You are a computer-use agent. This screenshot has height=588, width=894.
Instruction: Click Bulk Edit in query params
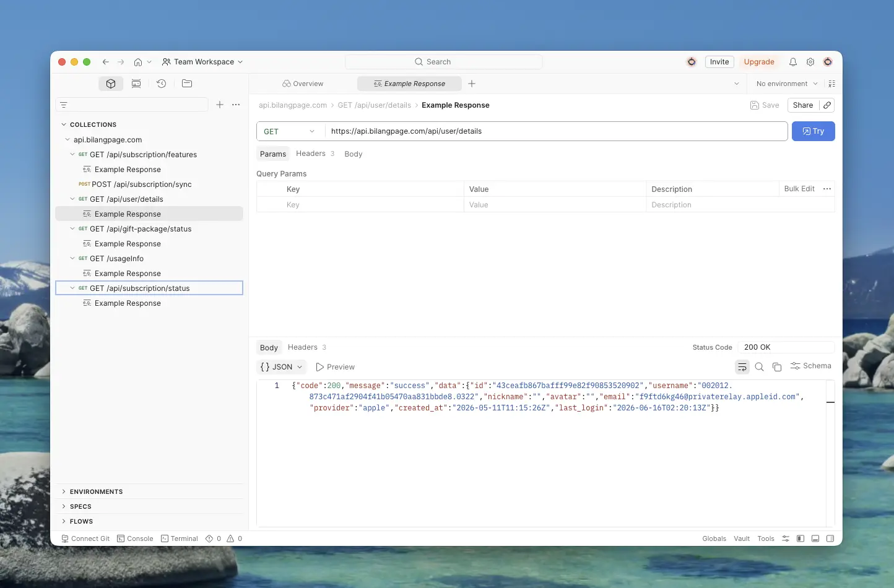(799, 189)
